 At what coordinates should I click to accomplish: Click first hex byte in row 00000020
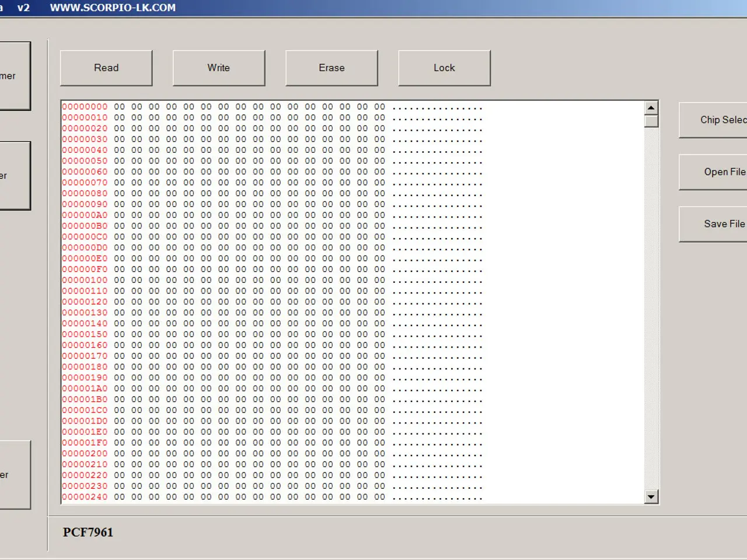119,128
